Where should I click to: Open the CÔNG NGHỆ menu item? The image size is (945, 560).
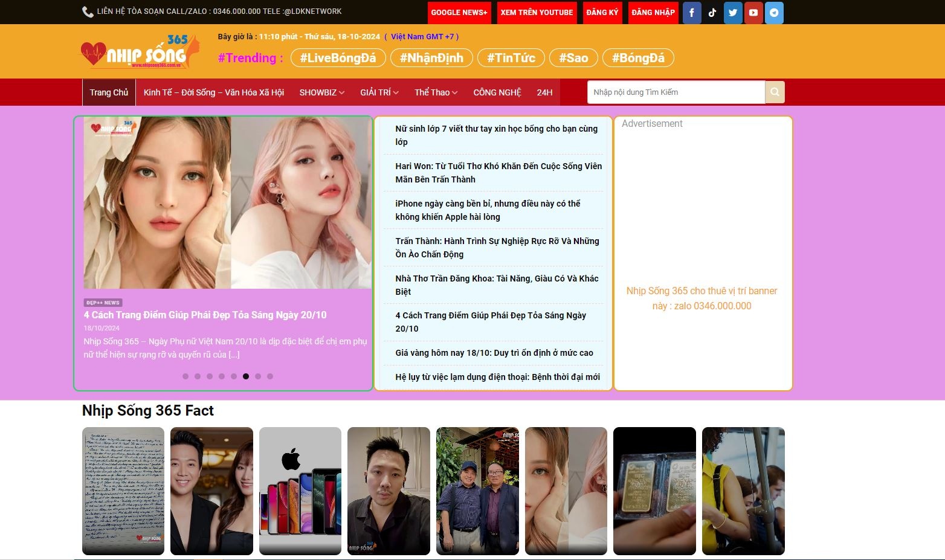[497, 92]
